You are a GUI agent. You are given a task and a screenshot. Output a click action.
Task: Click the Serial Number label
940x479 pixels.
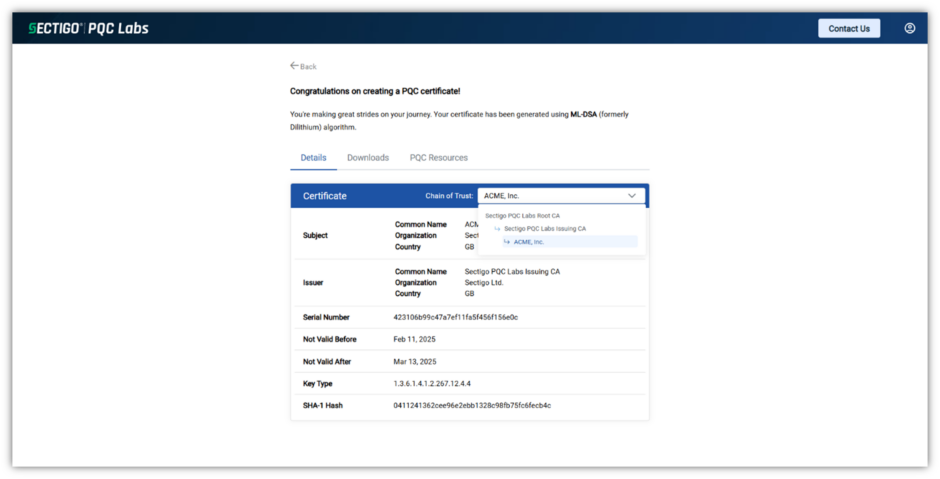(x=326, y=317)
